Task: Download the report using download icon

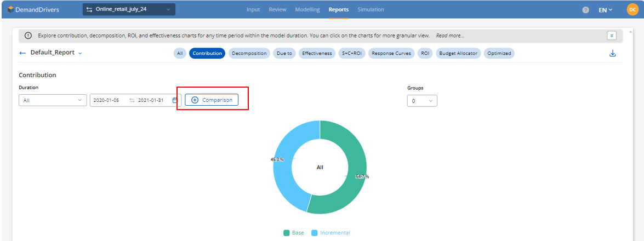Action: coord(613,53)
